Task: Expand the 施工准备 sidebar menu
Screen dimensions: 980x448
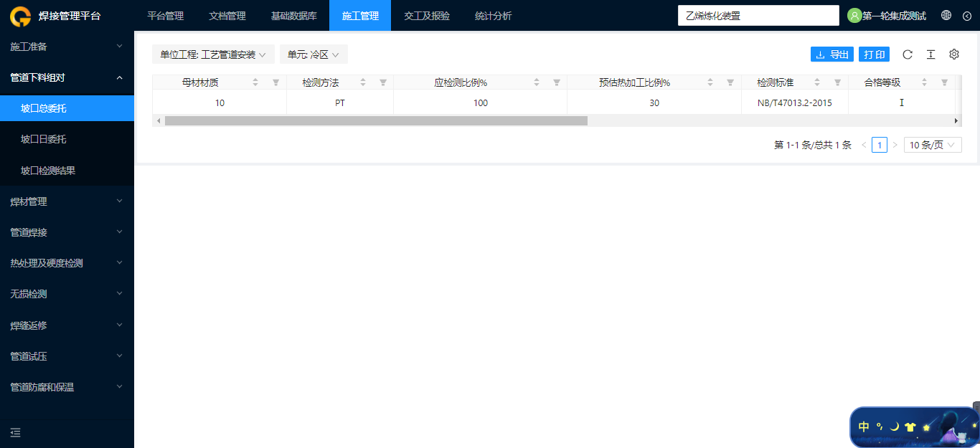Action: 67,47
